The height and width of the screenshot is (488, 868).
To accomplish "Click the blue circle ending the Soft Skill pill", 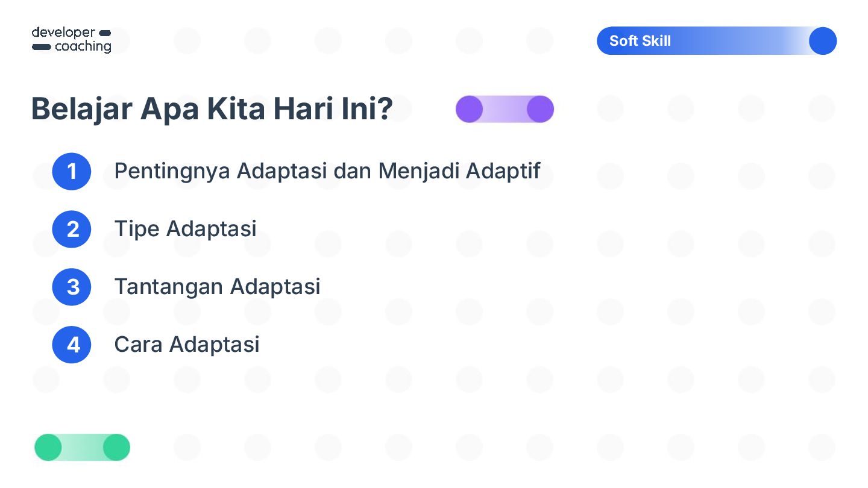I will pyautogui.click(x=822, y=41).
